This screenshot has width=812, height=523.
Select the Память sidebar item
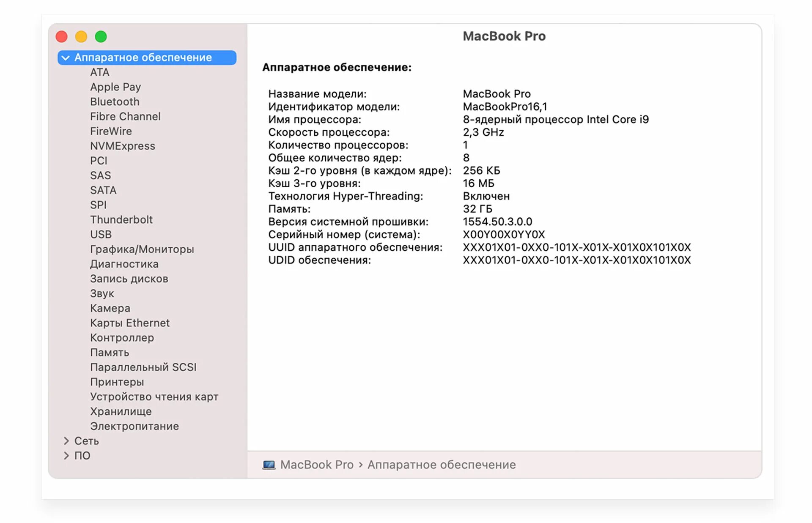(110, 353)
